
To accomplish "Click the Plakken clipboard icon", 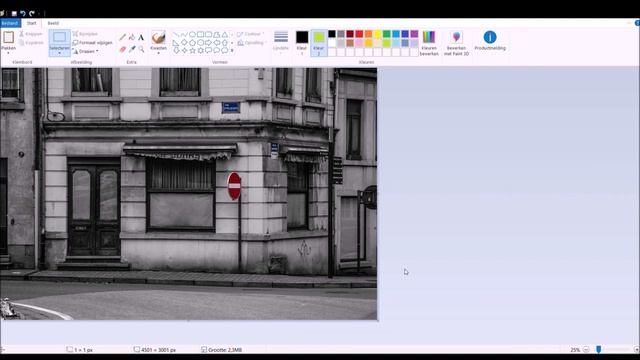I will (x=8, y=37).
